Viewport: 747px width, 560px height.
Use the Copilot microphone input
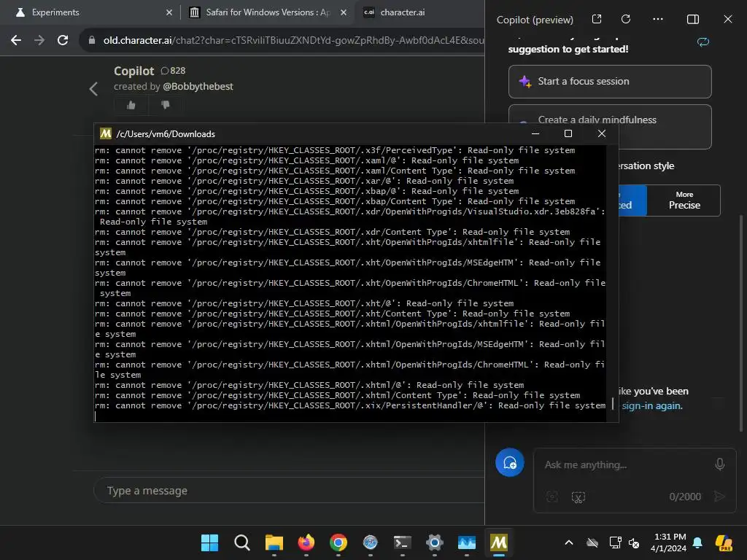[x=720, y=464]
